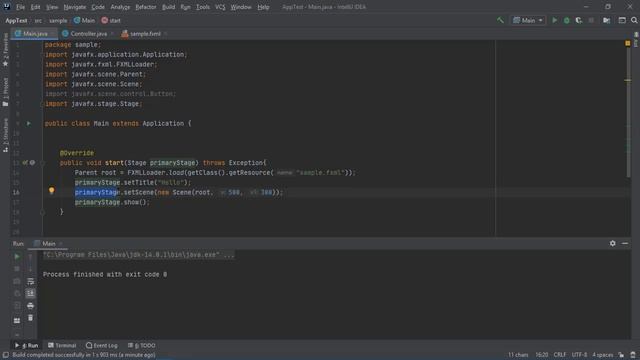This screenshot has width=640, height=360.
Task: Click the Stop square in Run panel
Action: pos(17,269)
